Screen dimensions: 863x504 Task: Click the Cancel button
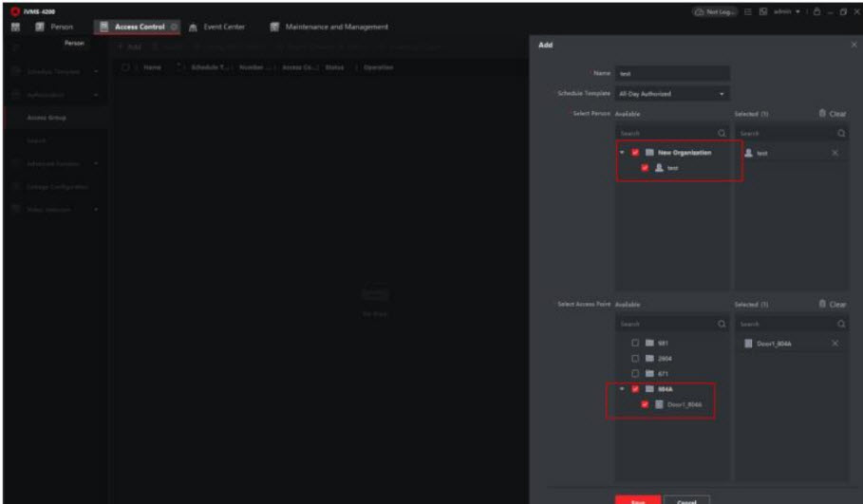click(685, 499)
